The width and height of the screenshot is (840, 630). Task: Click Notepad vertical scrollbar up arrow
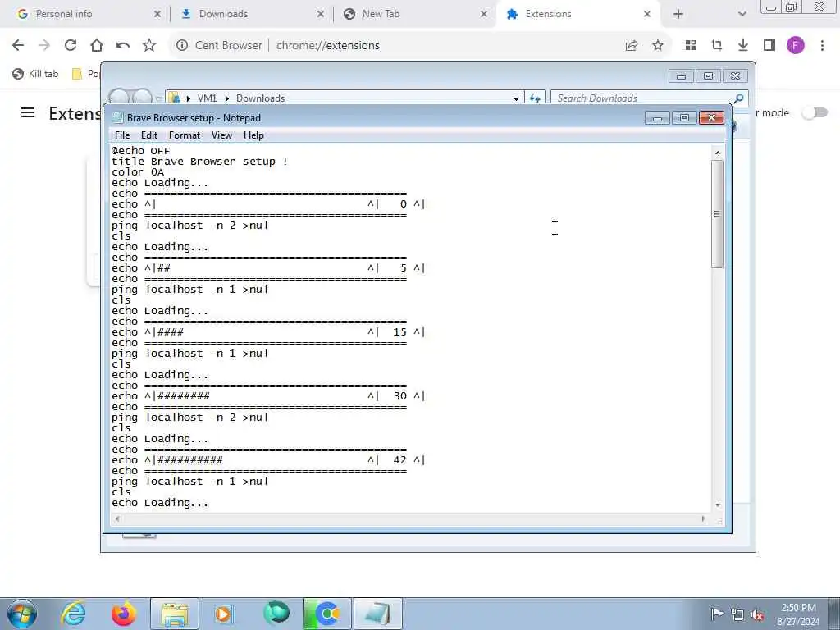click(718, 153)
